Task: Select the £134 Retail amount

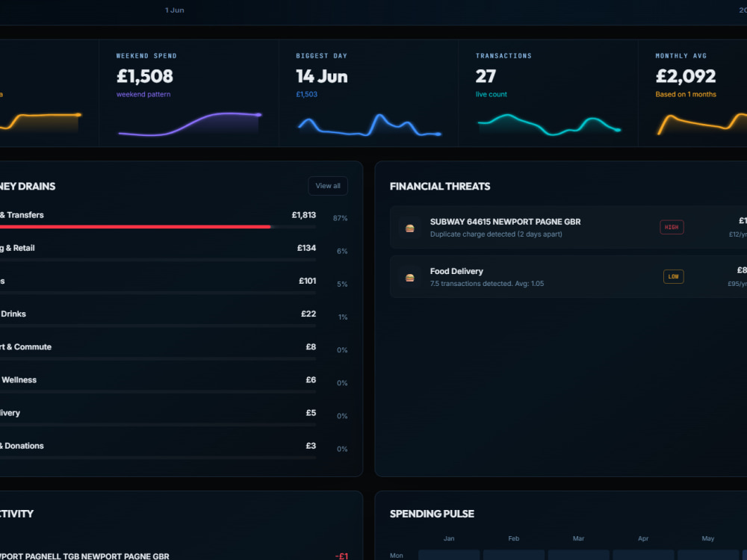Action: (306, 248)
